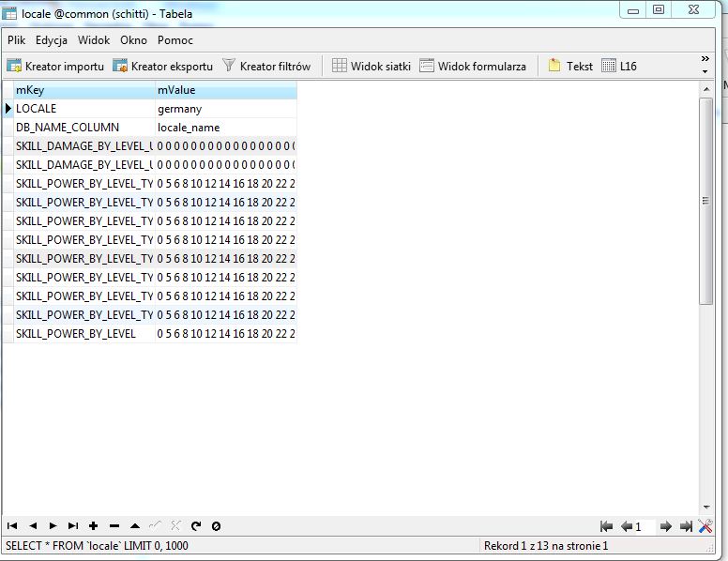
Task: Click status bar SQL query text
Action: (x=97, y=545)
